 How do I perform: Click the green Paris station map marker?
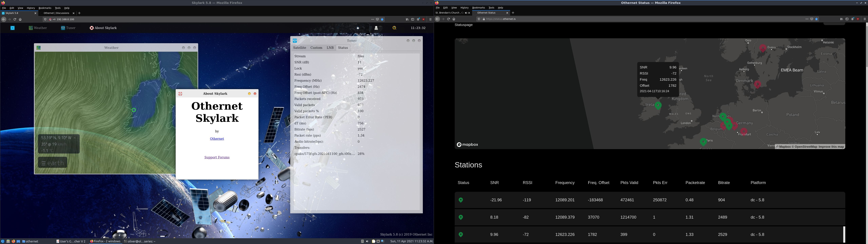coord(703,141)
